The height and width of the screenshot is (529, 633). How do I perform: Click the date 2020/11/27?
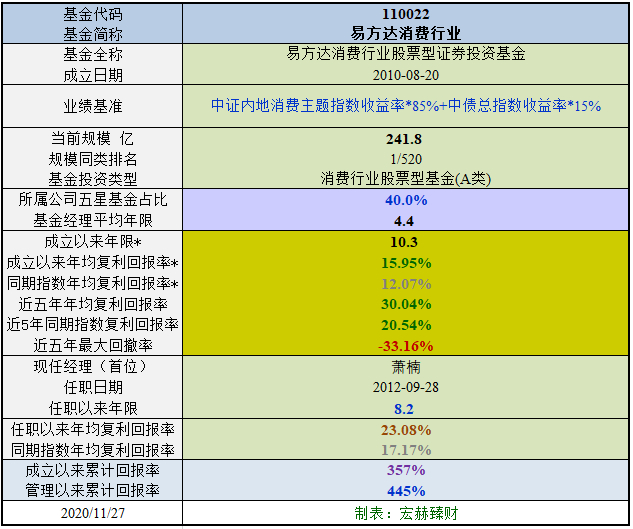pyautogui.click(x=93, y=513)
